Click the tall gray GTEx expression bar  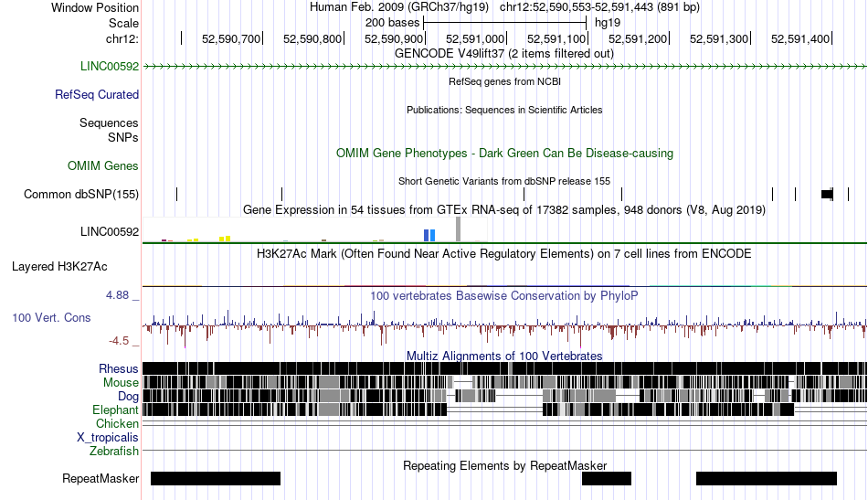click(x=459, y=229)
